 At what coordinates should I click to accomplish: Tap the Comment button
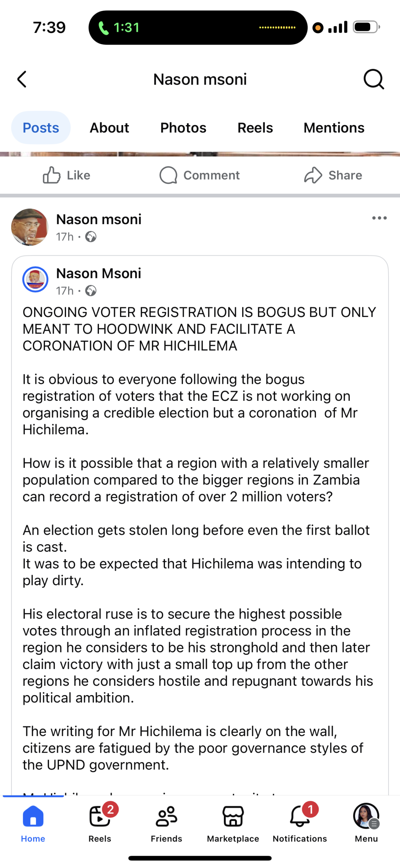click(199, 175)
